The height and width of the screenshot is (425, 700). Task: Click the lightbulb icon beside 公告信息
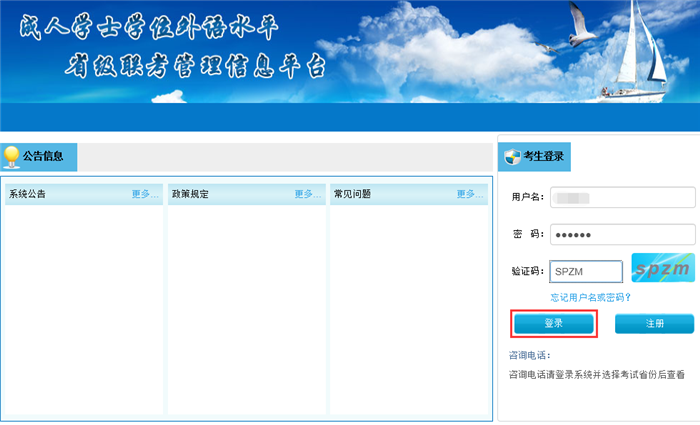click(x=12, y=157)
